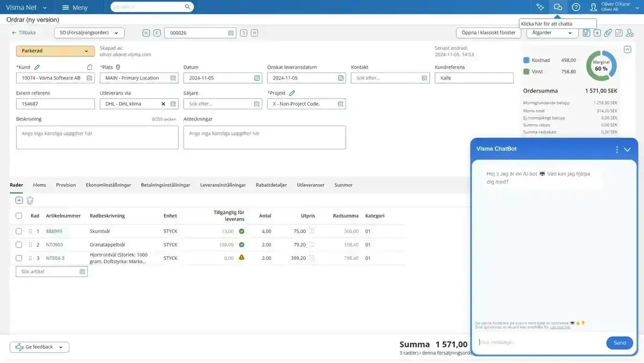This screenshot has height=363, width=644.
Task: Open the help question mark icon
Action: 576,7
